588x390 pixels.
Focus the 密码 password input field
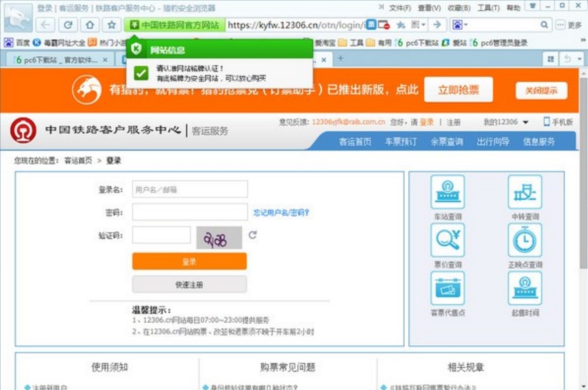(x=190, y=212)
